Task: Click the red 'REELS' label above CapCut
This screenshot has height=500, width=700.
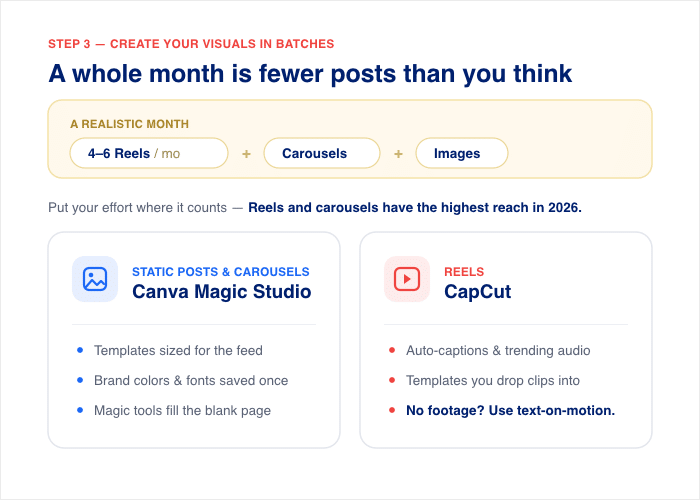Action: [464, 271]
